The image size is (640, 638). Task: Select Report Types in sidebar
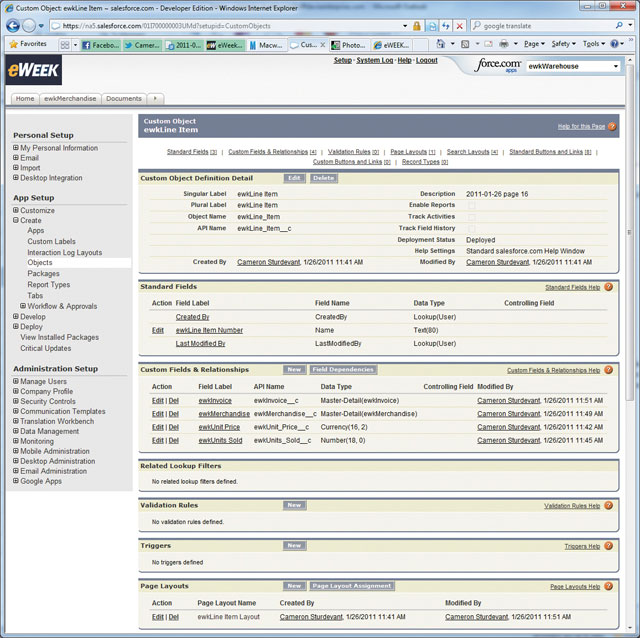pos(49,285)
